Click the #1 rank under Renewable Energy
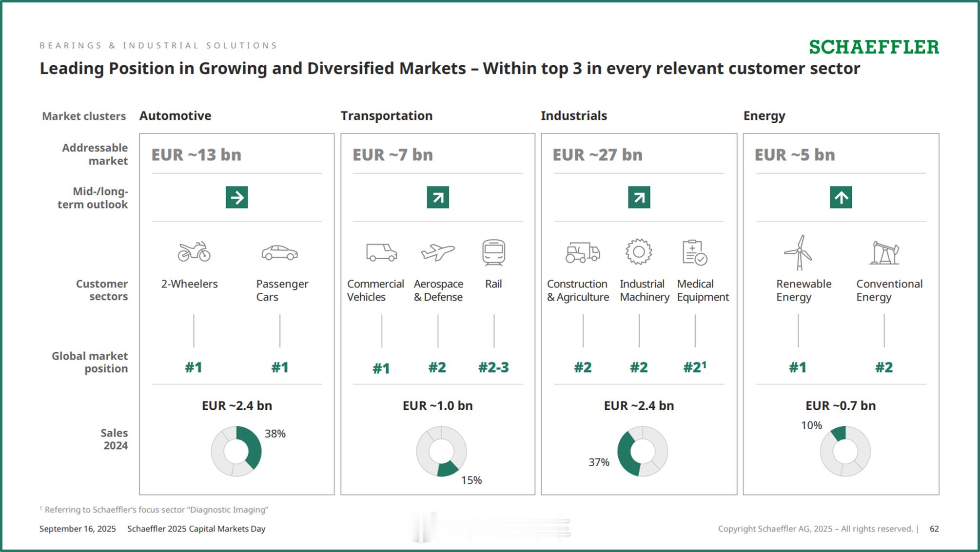 798,367
